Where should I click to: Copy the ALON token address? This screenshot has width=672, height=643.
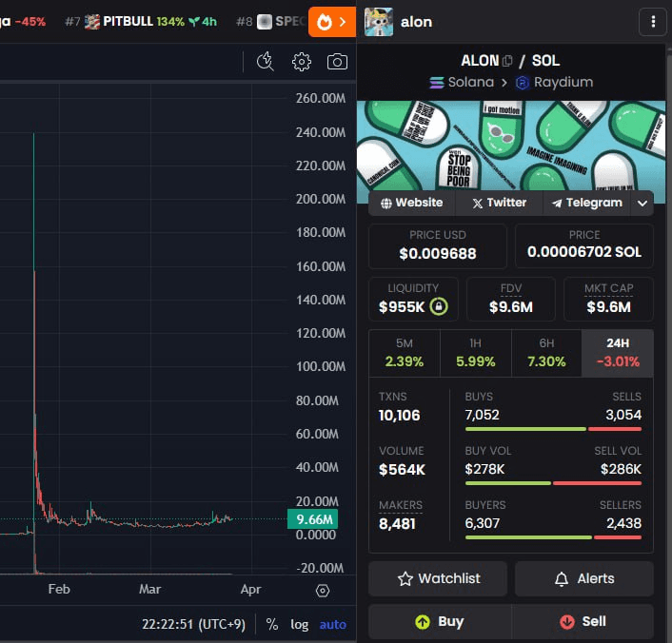[x=507, y=61]
